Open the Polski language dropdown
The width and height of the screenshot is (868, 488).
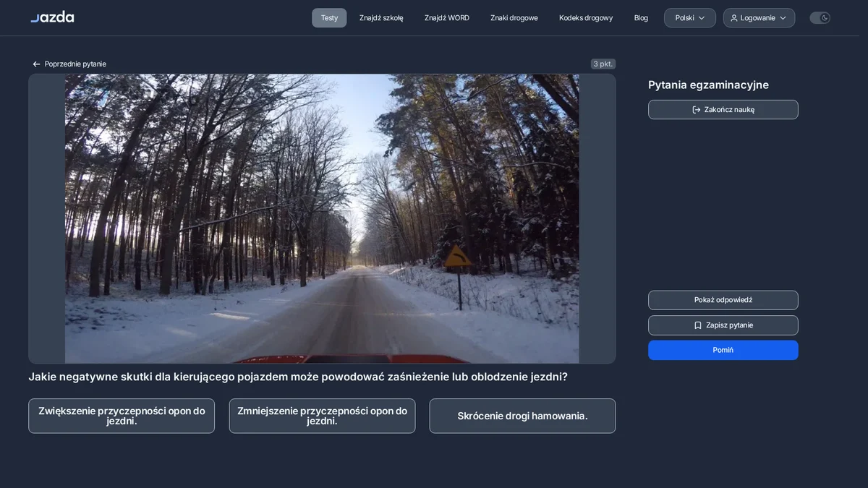tap(690, 18)
